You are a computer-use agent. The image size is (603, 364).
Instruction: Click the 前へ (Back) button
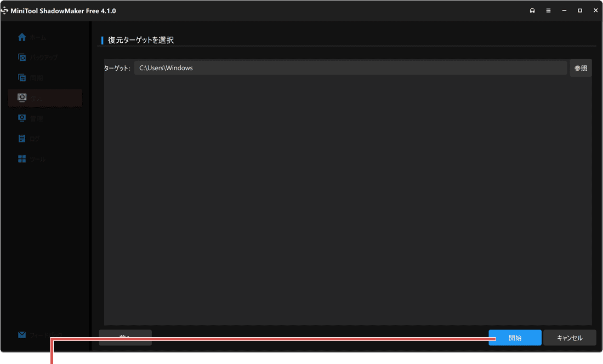[125, 338]
